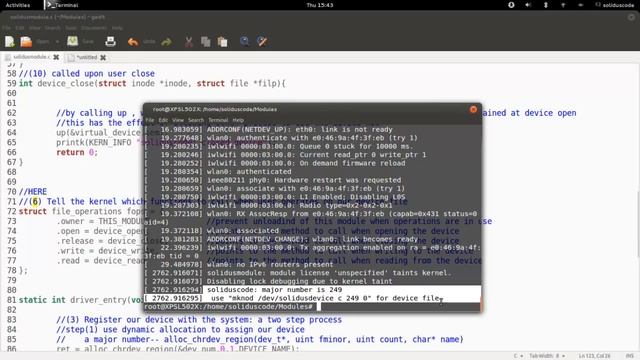
Task: Click the INS indicator in status bar
Action: coord(629,356)
